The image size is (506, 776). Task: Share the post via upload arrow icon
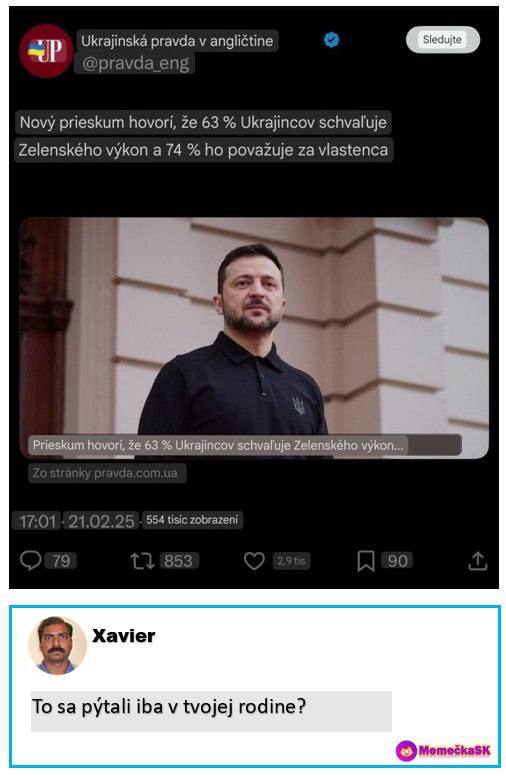point(478,561)
